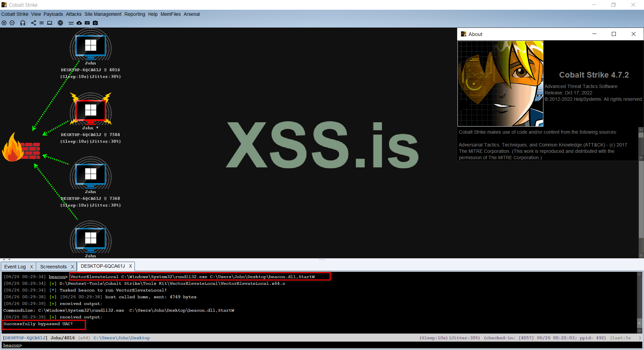Open the Attacks menu

pos(74,14)
